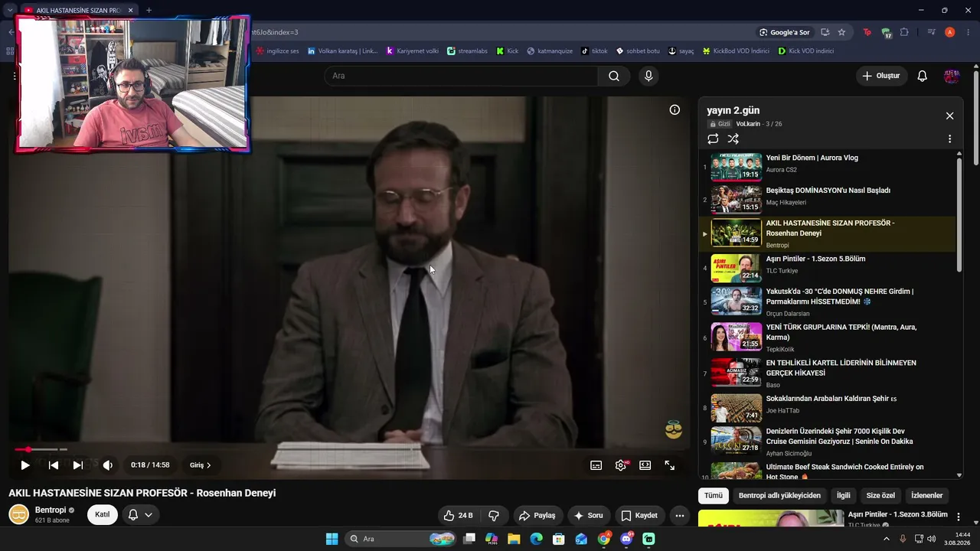This screenshot has height=551, width=980.
Task: Open video settings gear
Action: (x=621, y=465)
